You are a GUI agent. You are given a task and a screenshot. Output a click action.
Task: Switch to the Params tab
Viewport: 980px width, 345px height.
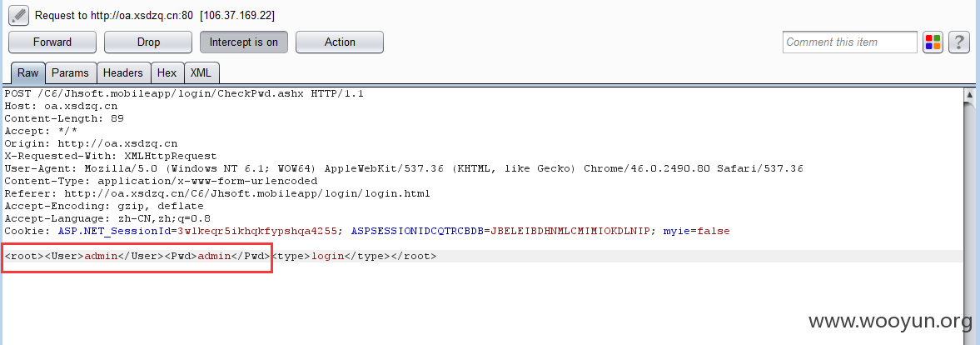point(70,73)
